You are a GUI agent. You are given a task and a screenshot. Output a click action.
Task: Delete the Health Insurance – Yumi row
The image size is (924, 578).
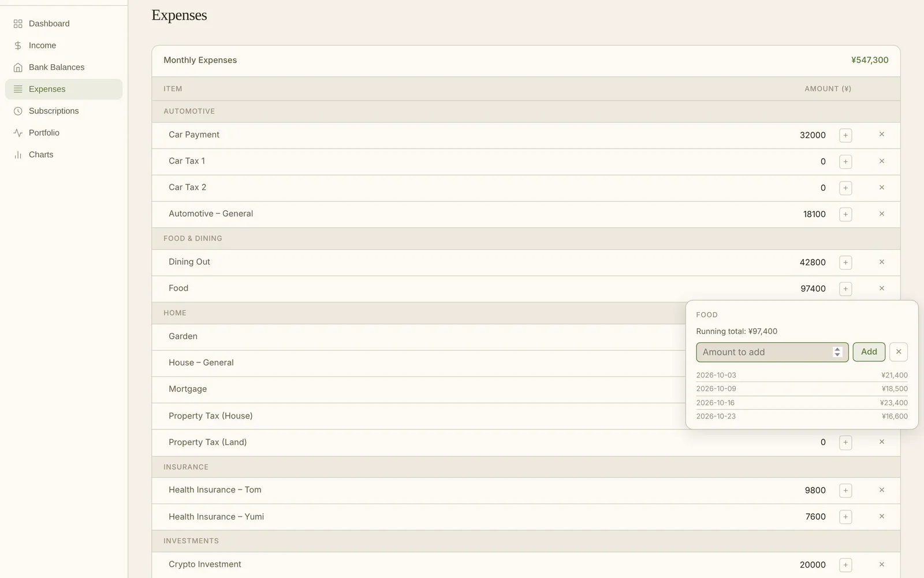tap(882, 516)
